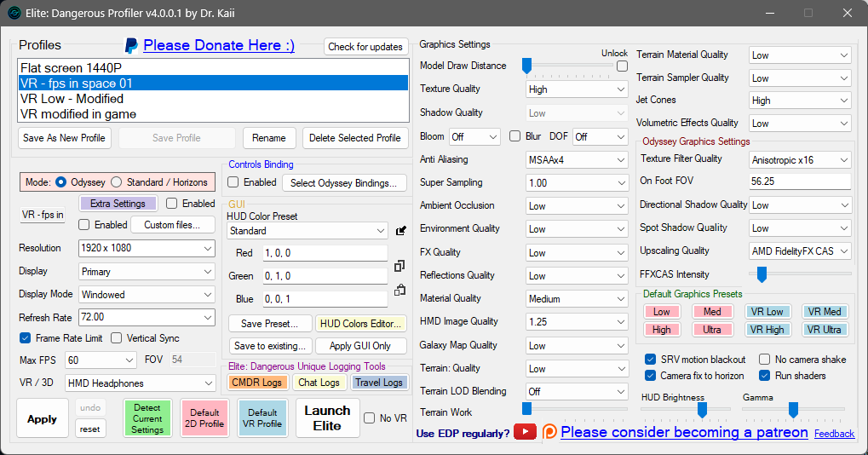Toggle SRV motion blackout
The image size is (868, 455).
(651, 360)
